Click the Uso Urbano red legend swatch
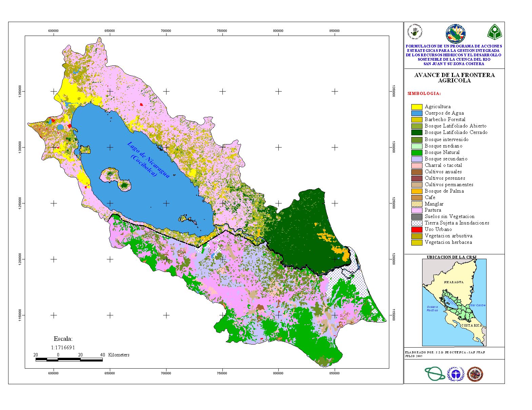The width and height of the screenshot is (532, 410). click(416, 230)
